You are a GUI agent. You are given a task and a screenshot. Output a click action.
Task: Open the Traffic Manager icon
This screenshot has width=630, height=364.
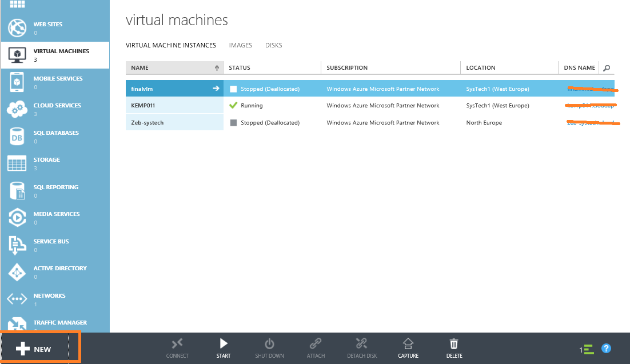click(x=17, y=325)
